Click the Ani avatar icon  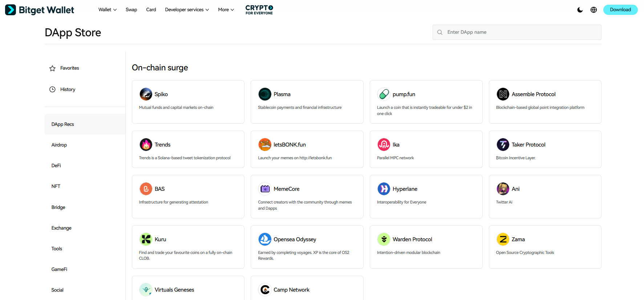(x=503, y=189)
